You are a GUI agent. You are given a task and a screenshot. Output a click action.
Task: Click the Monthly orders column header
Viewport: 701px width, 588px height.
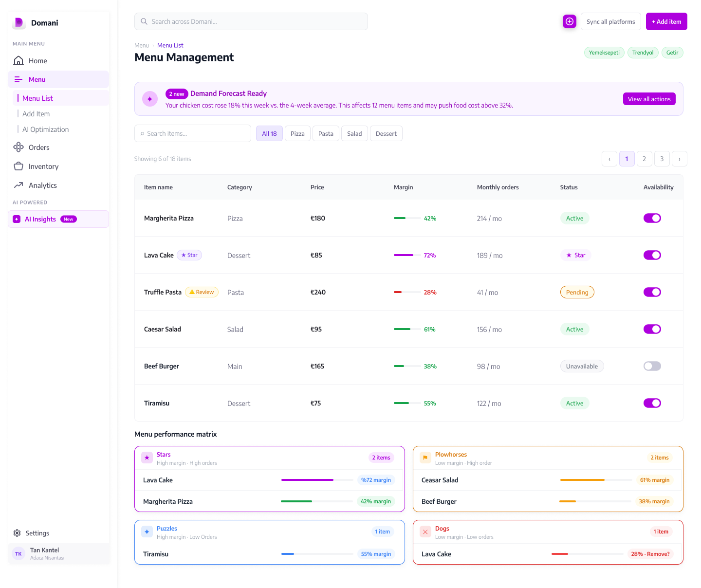pyautogui.click(x=498, y=187)
